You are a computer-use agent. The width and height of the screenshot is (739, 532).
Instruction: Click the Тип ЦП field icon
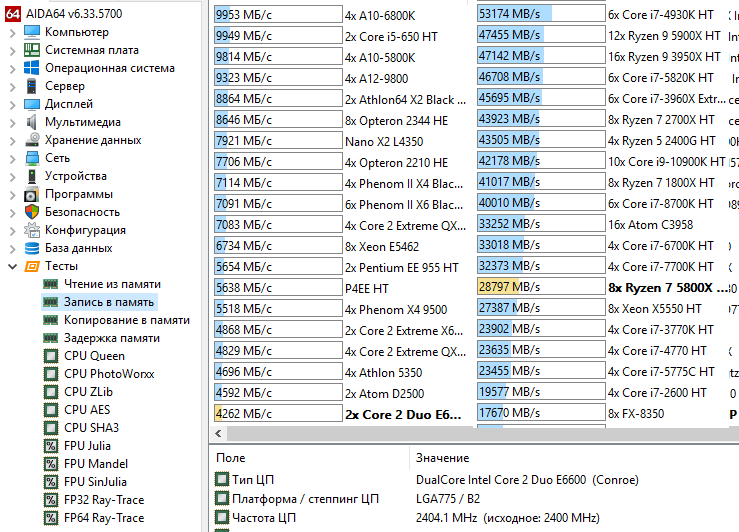(222, 479)
